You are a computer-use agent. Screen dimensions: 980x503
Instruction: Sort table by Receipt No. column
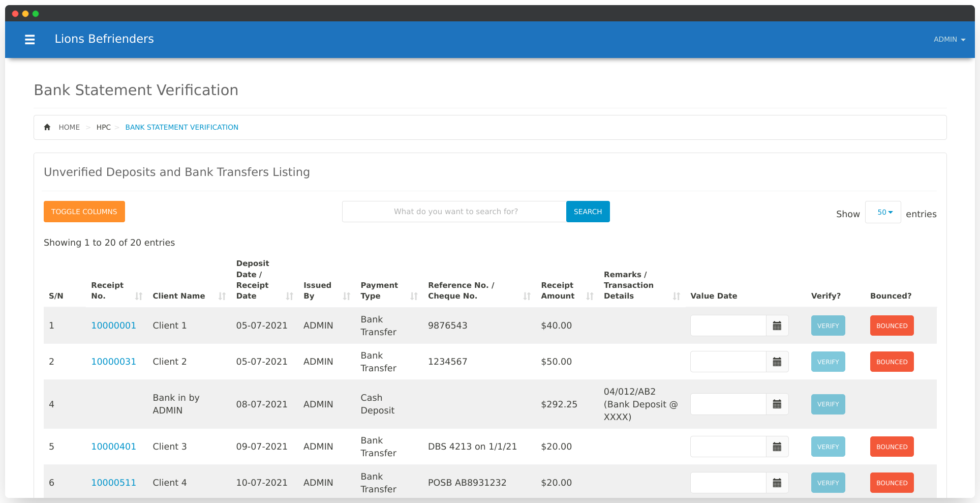(138, 296)
